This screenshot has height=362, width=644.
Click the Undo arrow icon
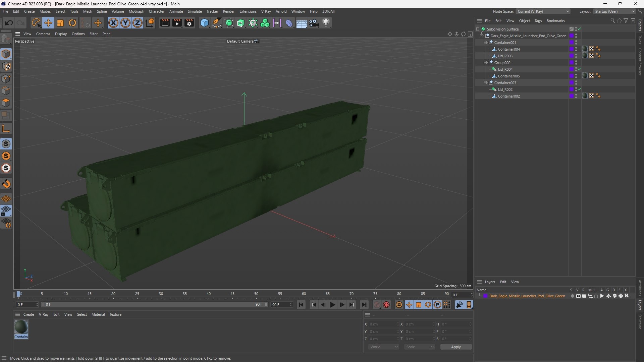[9, 23]
